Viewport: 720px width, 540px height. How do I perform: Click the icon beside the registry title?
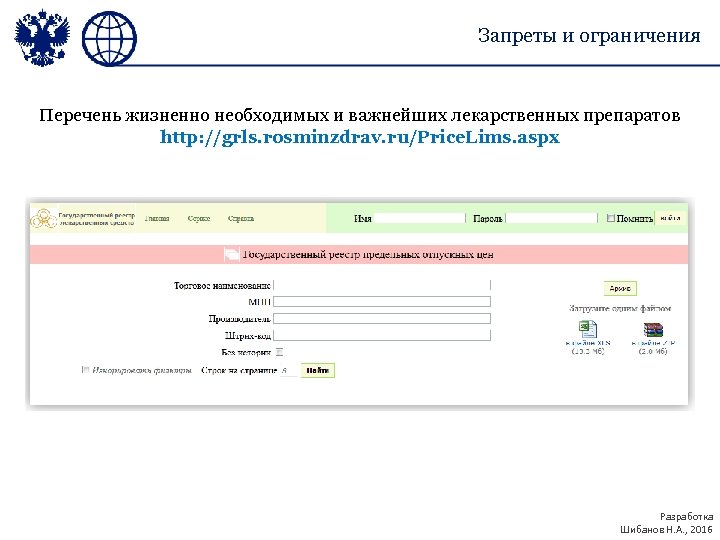pos(231,254)
